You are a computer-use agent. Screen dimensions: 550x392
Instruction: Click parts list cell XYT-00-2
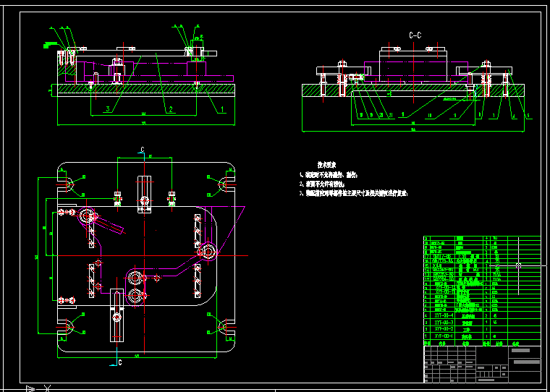coord(444,329)
